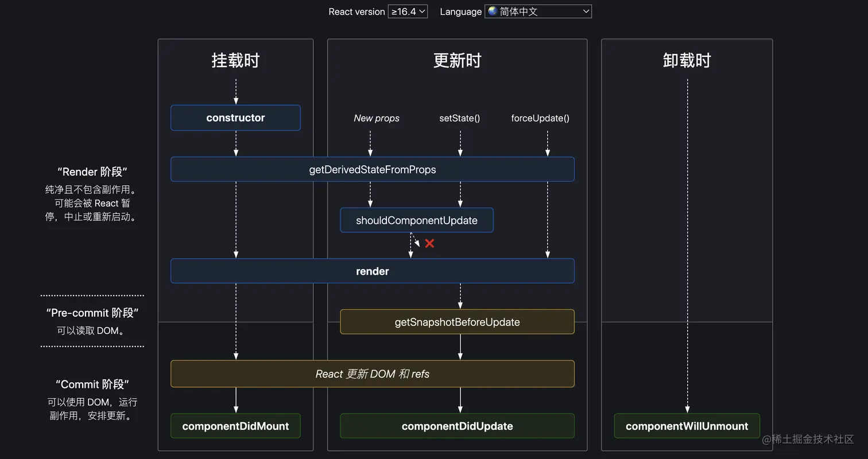
Task: Click the 挂载时 column heading
Action: 235,60
